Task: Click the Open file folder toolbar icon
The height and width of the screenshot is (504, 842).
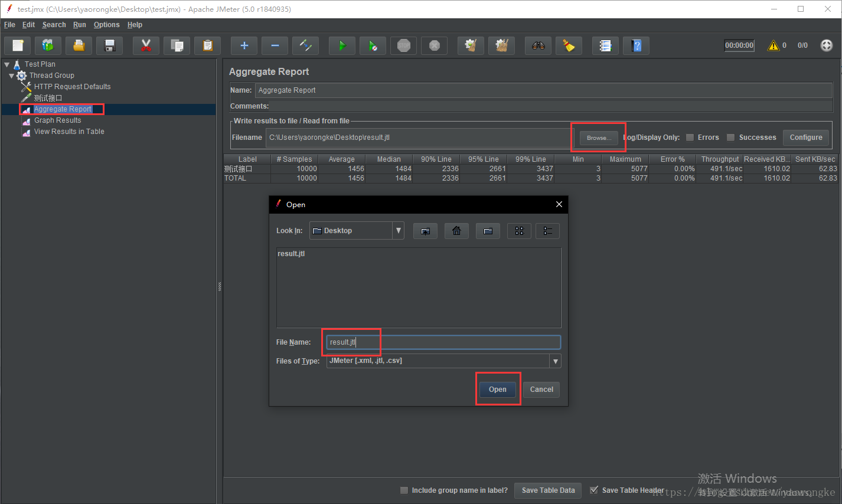Action: (79, 45)
